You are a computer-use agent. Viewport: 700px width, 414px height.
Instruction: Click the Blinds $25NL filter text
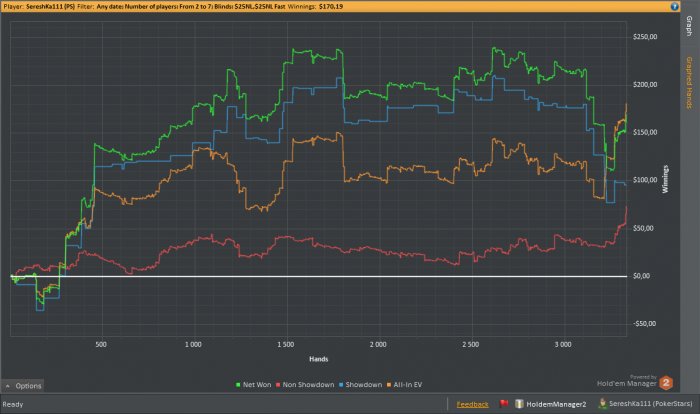[x=250, y=6]
